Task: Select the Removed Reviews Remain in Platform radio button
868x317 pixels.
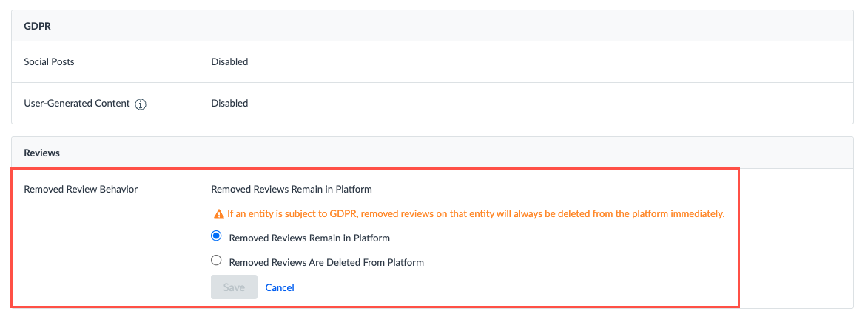Action: tap(216, 237)
